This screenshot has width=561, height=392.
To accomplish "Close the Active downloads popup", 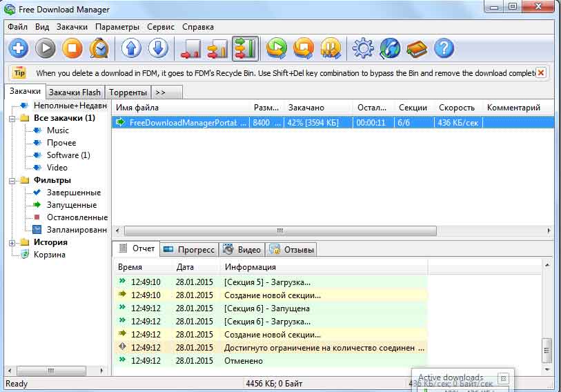I will (503, 378).
